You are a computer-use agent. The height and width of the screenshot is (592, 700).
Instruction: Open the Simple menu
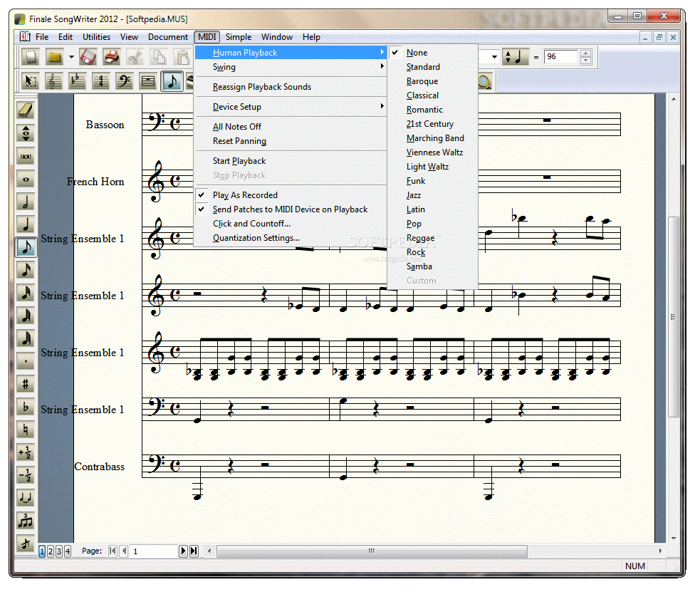click(x=239, y=37)
